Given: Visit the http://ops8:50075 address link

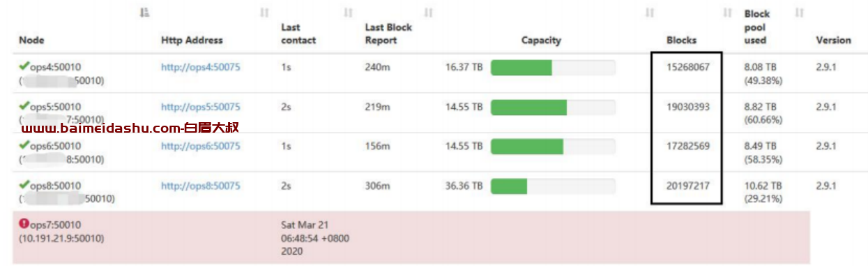Looking at the screenshot, I should coord(201,186).
